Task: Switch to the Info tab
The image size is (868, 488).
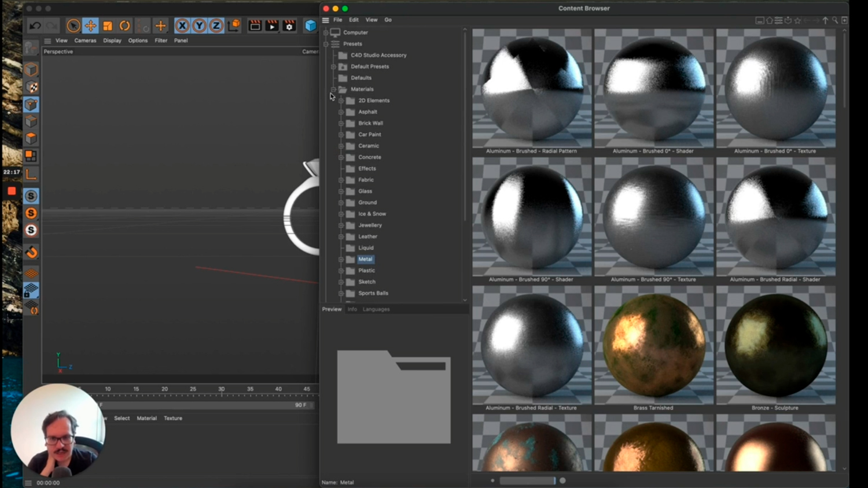Action: (352, 309)
